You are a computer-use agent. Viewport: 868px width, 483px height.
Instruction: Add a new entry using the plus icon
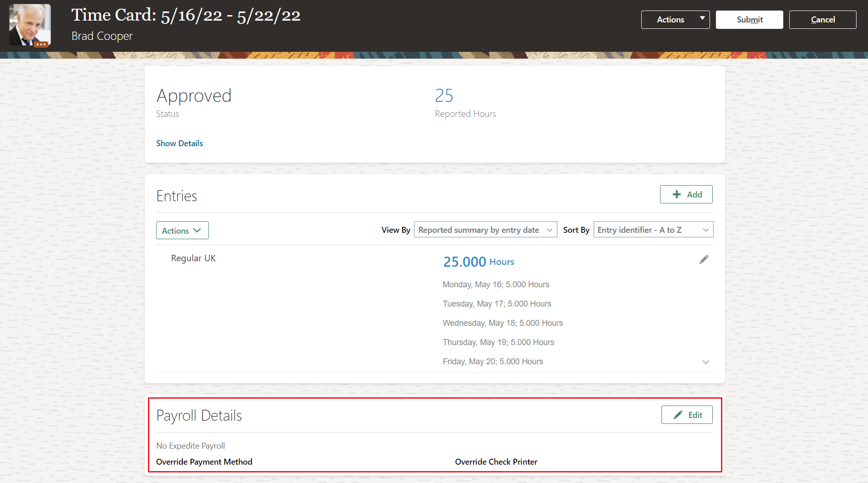676,194
